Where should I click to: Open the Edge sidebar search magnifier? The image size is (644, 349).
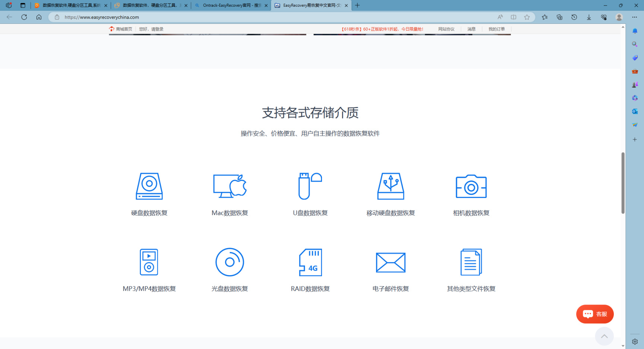tap(635, 44)
